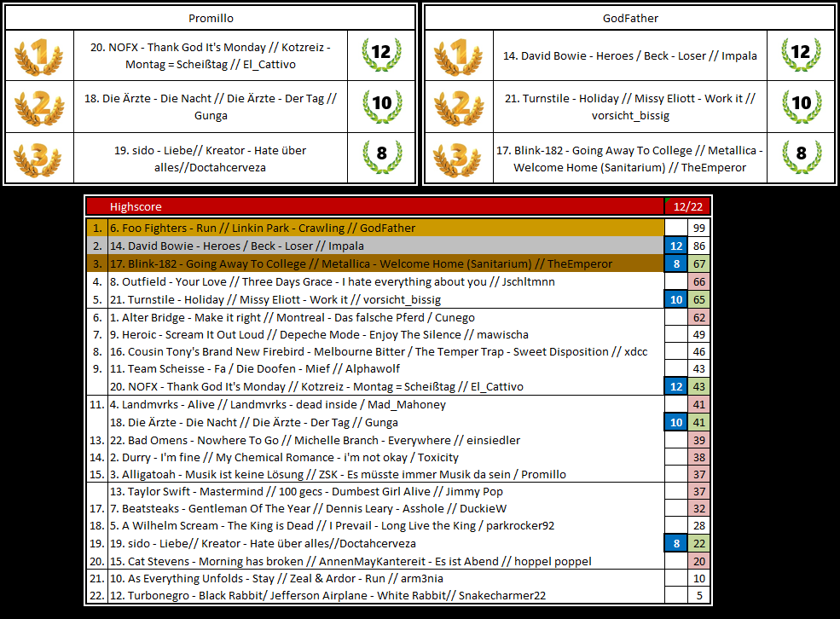The width and height of the screenshot is (840, 619).
Task: Click the gold 1st place medal under GodFather
Action: click(459, 55)
